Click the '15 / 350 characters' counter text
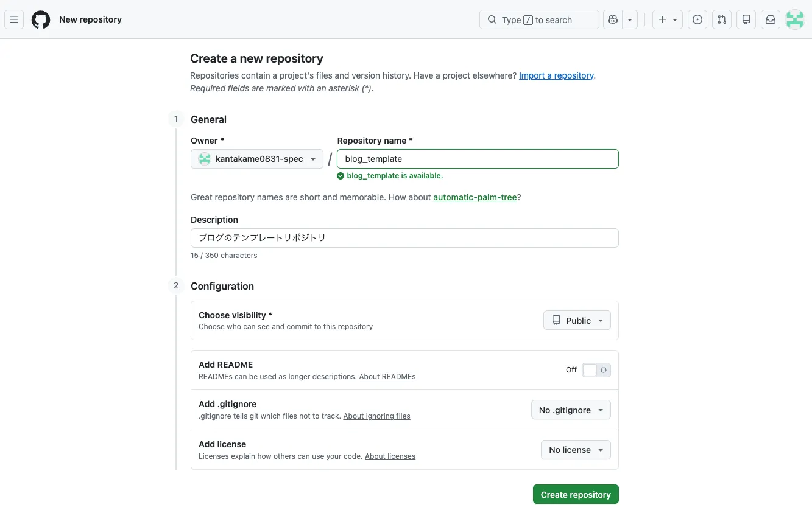This screenshot has width=812, height=510. pyautogui.click(x=224, y=256)
